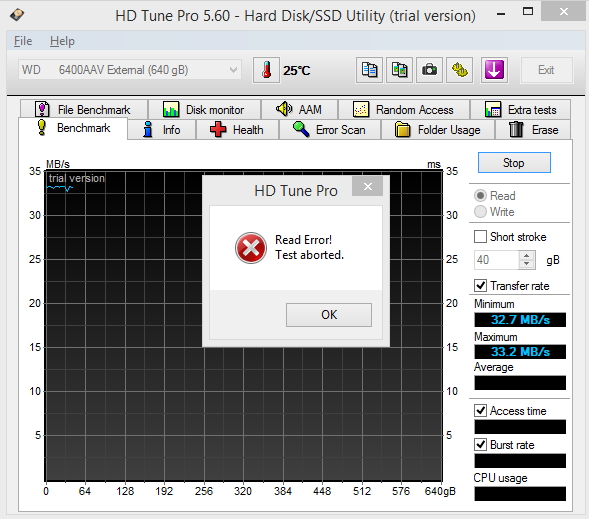Click the red error icon in dialog
This screenshot has width=589, height=519.
point(251,248)
